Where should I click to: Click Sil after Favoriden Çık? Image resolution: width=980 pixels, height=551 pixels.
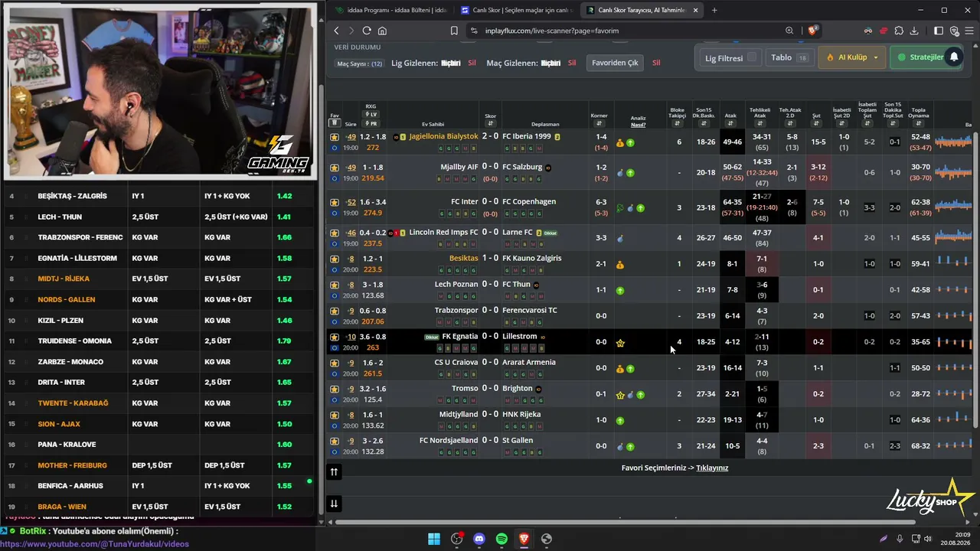click(x=656, y=63)
